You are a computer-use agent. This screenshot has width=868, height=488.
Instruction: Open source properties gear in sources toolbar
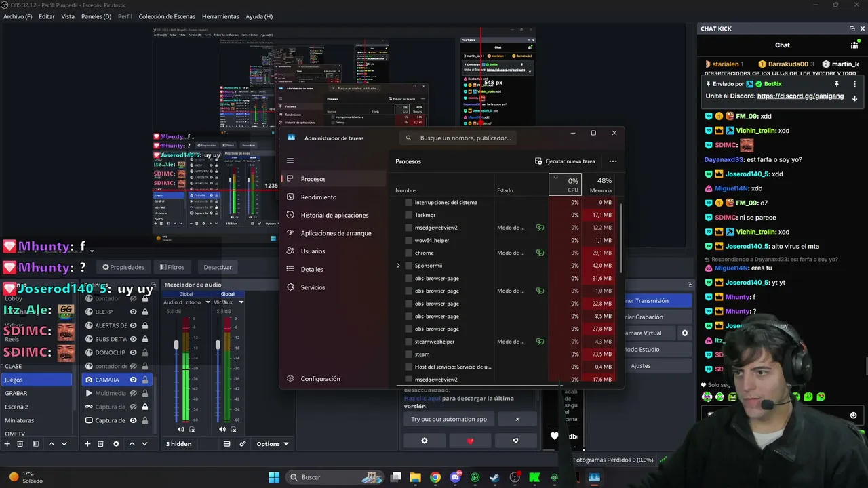click(x=116, y=444)
